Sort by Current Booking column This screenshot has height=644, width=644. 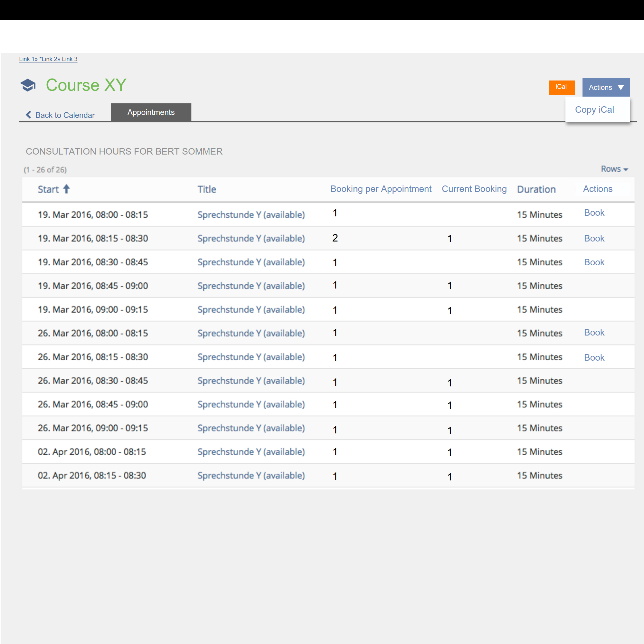coord(474,189)
